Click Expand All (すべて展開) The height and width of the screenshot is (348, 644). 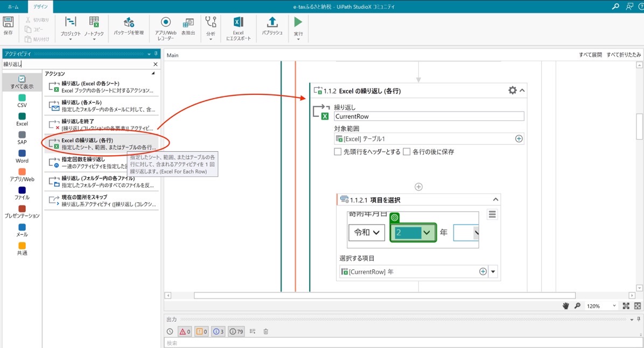(590, 54)
